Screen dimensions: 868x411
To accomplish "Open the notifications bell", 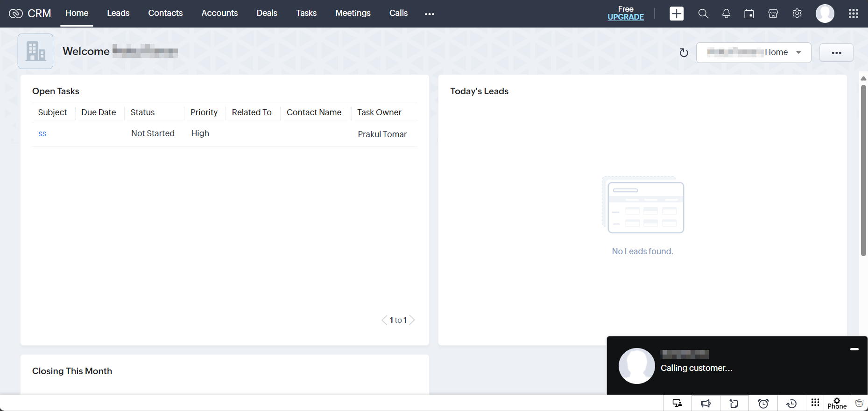I will pos(726,14).
